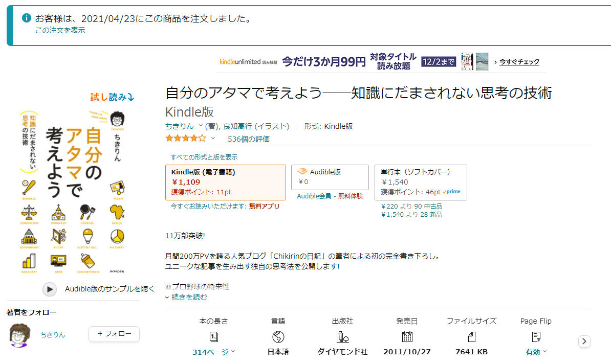
Task: Click the Page Flip icon
Action: 536,336
